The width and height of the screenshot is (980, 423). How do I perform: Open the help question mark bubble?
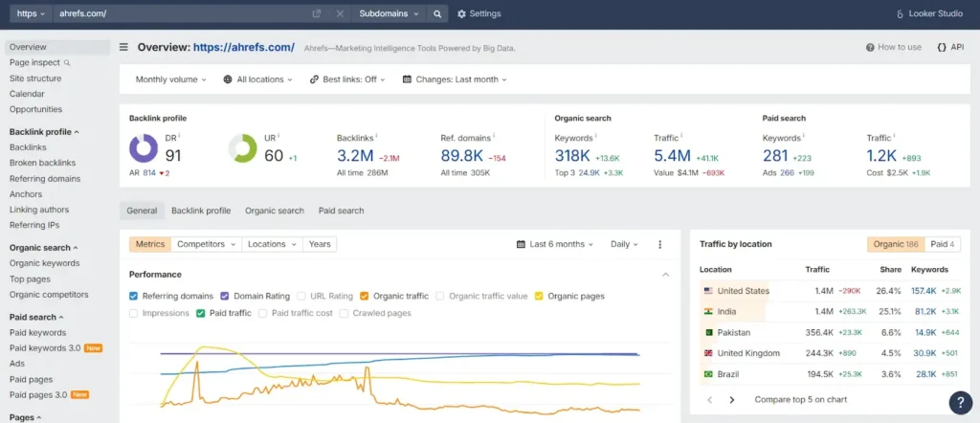point(961,403)
